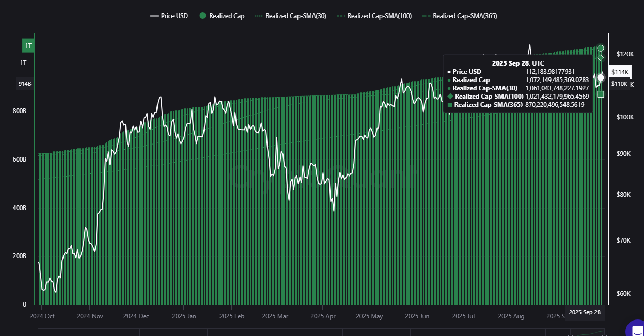
Task: Toggle the Price USD series in legend
Action: 169,16
